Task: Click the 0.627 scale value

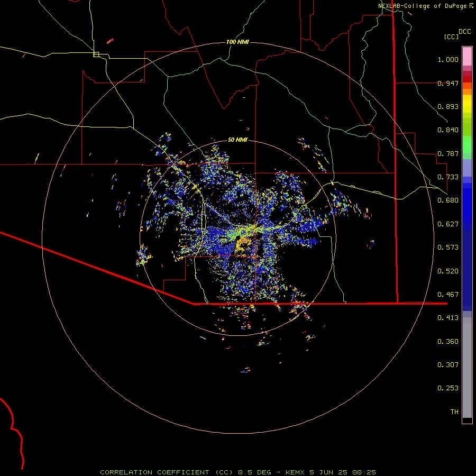Action: [x=448, y=224]
